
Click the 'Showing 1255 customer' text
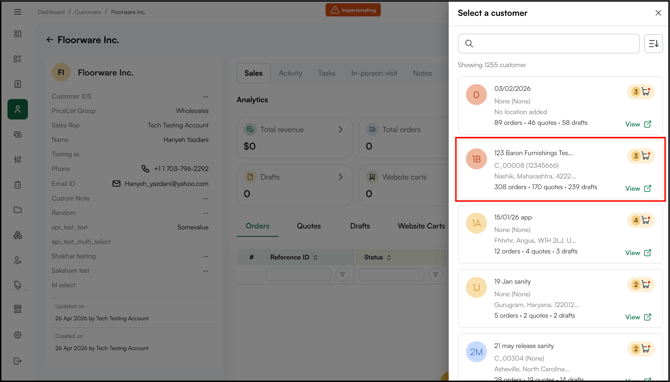[492, 65]
